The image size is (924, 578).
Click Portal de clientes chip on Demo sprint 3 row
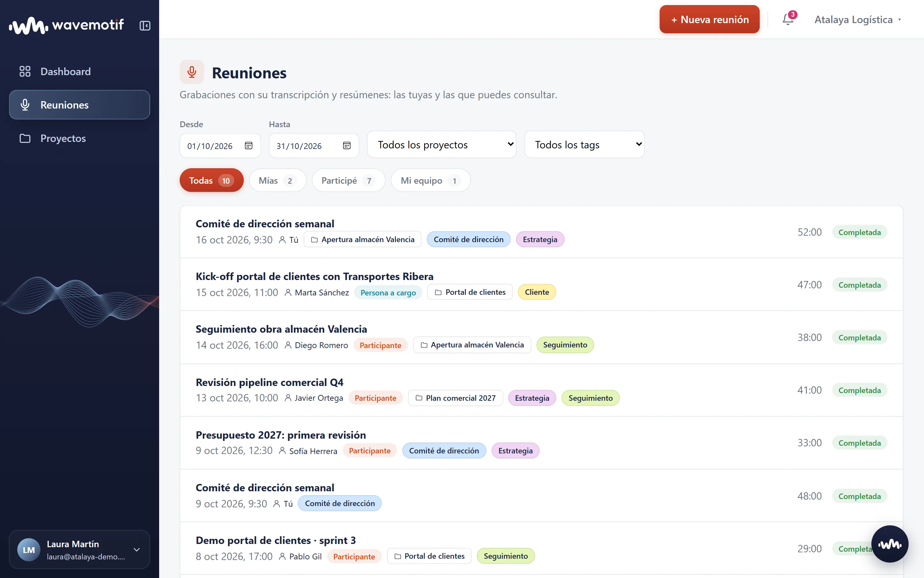(429, 556)
